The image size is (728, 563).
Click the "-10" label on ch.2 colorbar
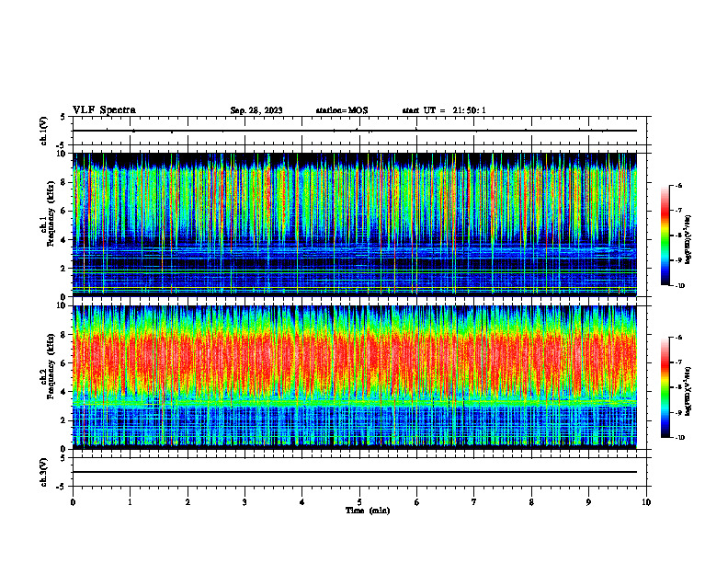click(680, 438)
